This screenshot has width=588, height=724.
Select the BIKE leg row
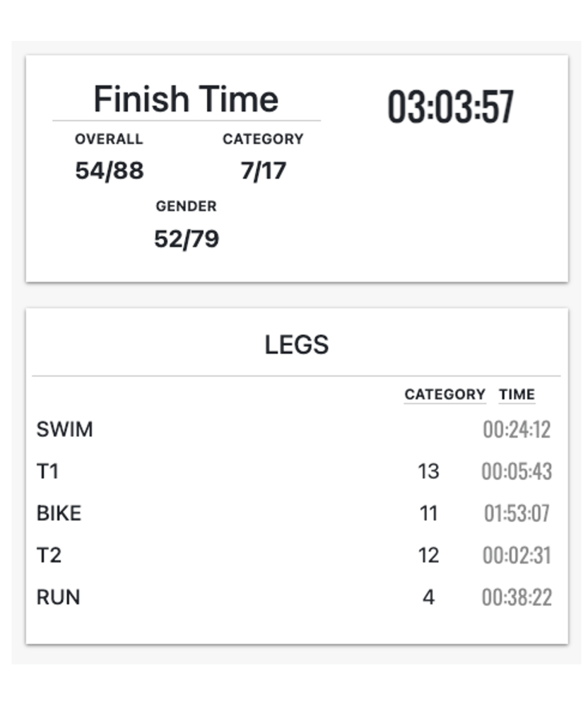pos(59,513)
